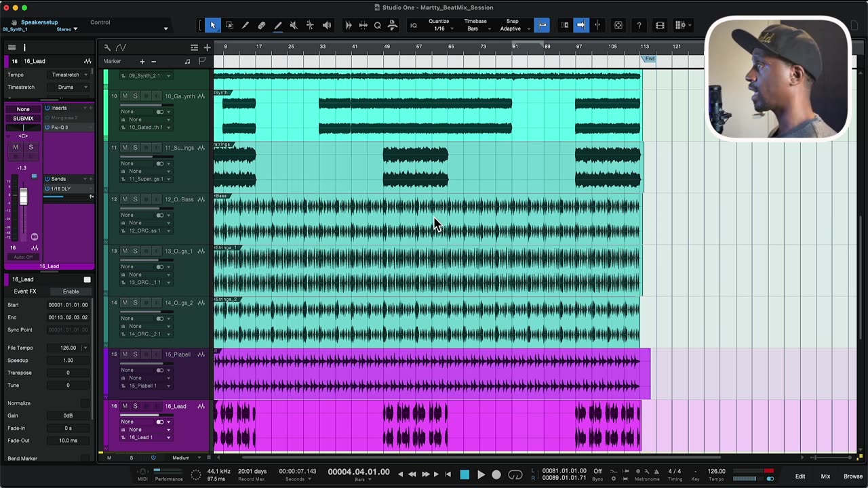Select the Paint tool
The height and width of the screenshot is (488, 868).
click(x=278, y=25)
